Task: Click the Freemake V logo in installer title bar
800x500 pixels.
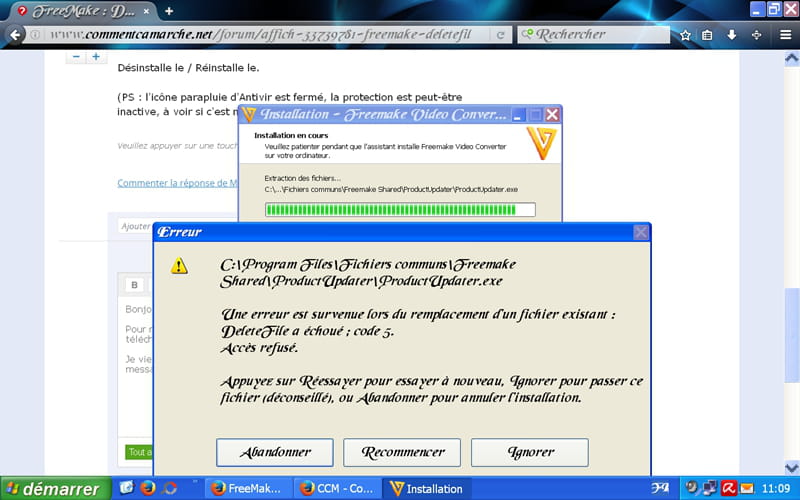Action: [248, 114]
